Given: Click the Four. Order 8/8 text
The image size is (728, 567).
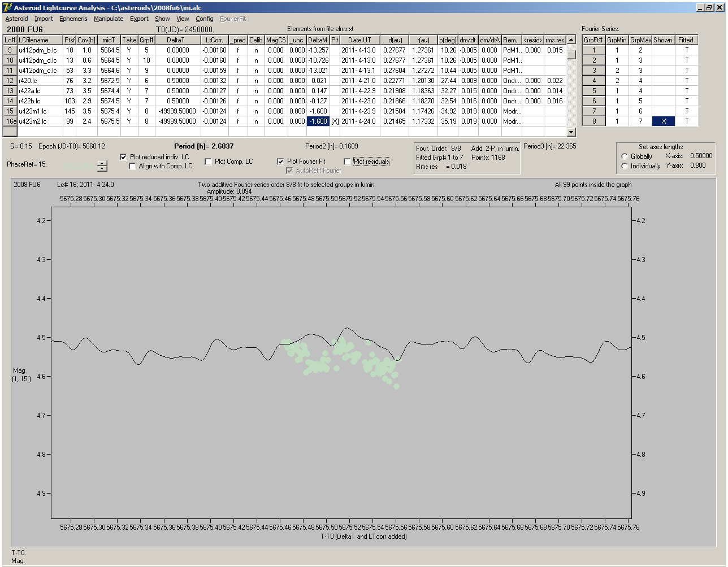Looking at the screenshot, I should point(439,149).
